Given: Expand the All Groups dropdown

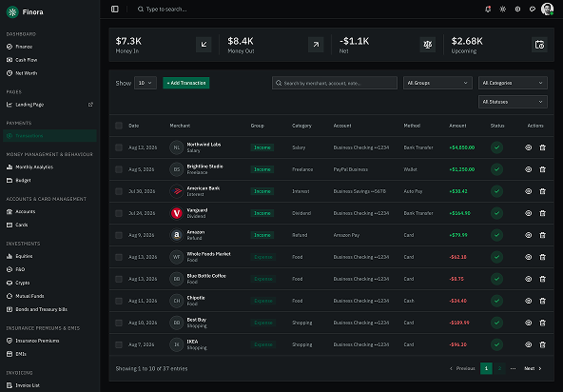Looking at the screenshot, I should pos(437,83).
